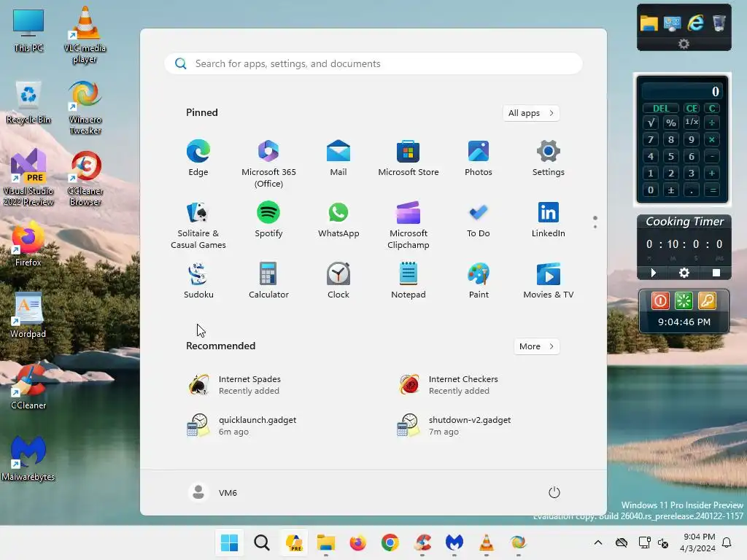747x560 pixels.
Task: Open Internet Spades recommendation
Action: [x=236, y=385]
